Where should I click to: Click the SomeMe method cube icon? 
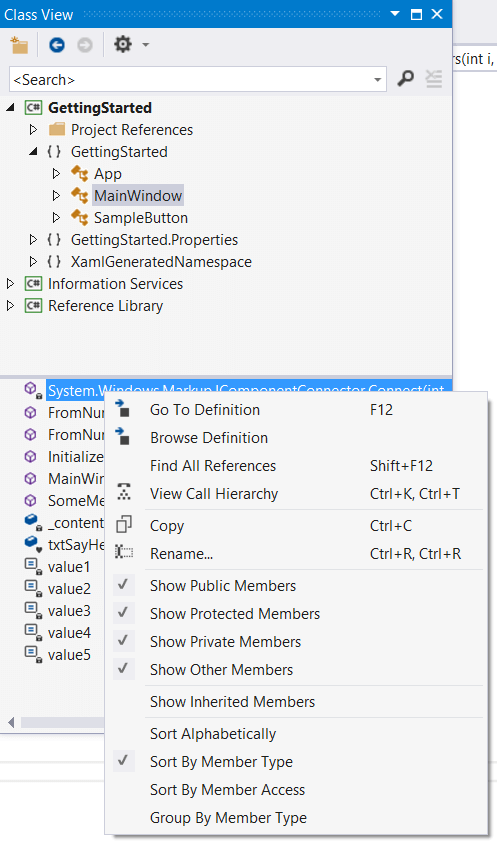click(31, 501)
